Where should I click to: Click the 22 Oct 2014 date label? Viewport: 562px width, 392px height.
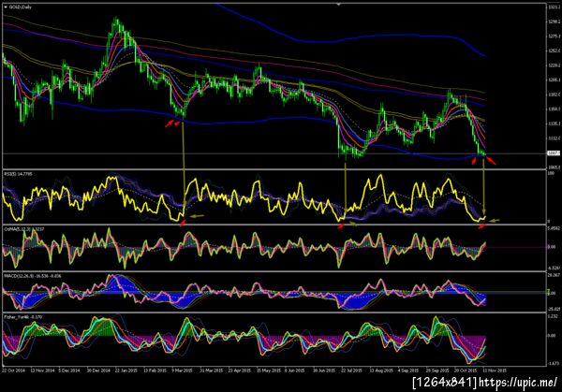point(14,370)
